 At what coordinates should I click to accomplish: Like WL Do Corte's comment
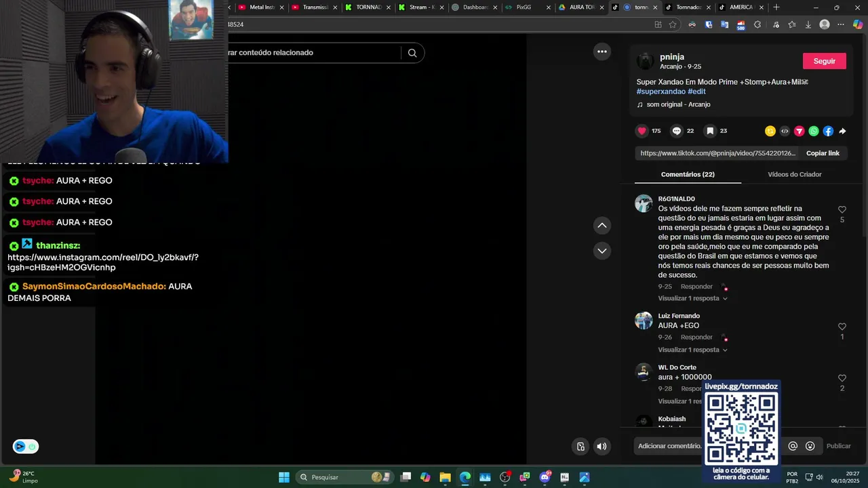(842, 378)
